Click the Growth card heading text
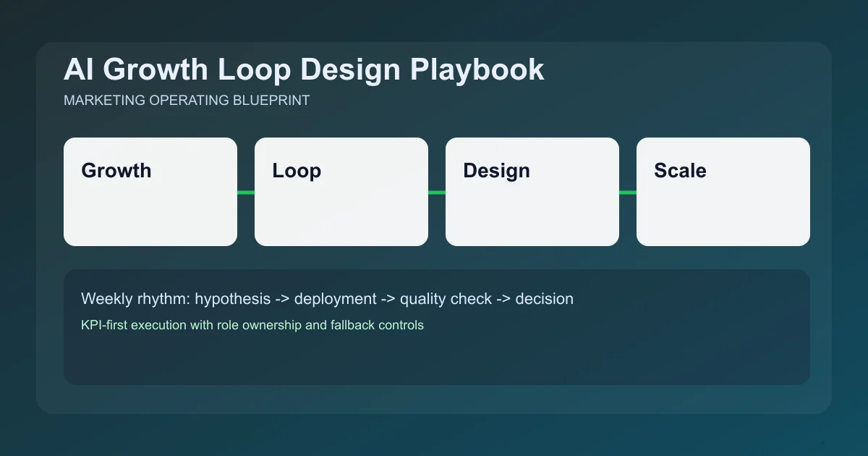Viewport: 868px width, 456px height. pyautogui.click(x=116, y=171)
